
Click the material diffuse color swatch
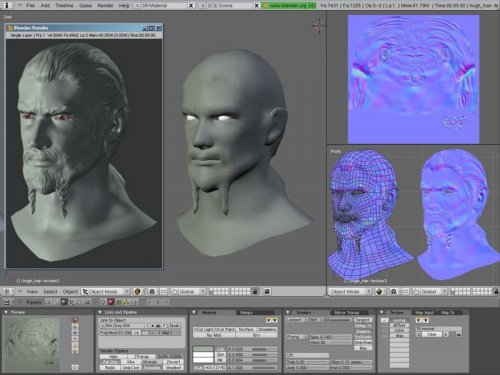[203, 349]
